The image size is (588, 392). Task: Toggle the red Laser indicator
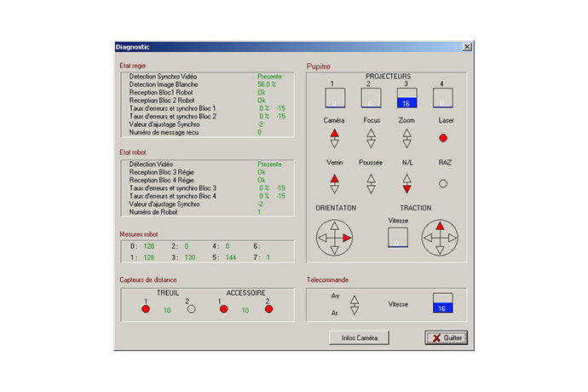[x=443, y=137]
